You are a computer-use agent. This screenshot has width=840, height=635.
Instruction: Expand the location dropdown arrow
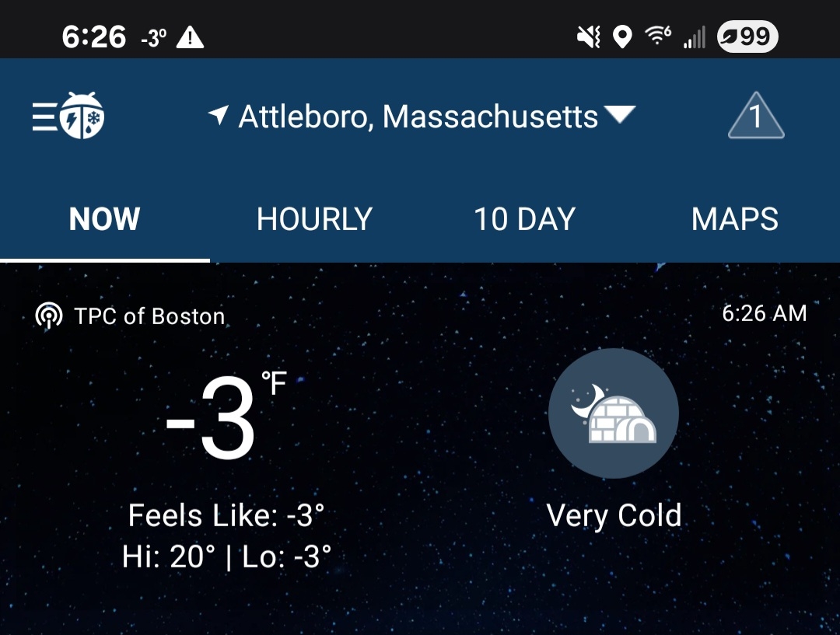point(620,115)
